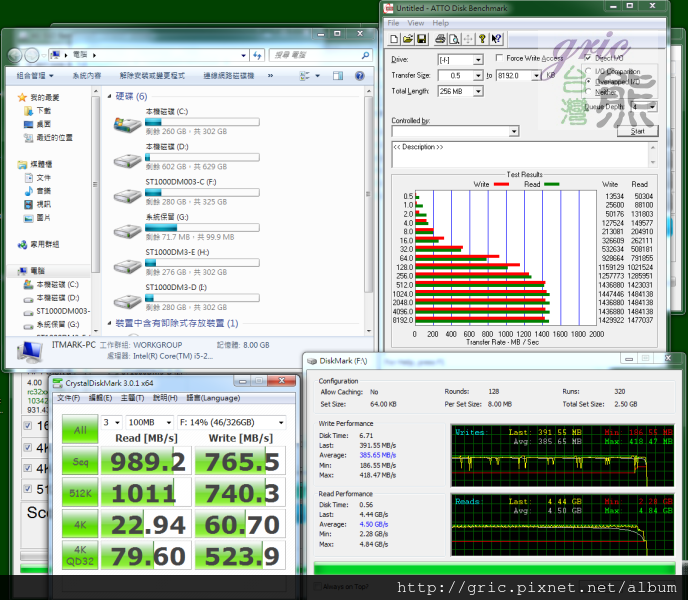Click the green All button in CrystalDiskMark
The height and width of the screenshot is (600, 688).
click(x=79, y=430)
